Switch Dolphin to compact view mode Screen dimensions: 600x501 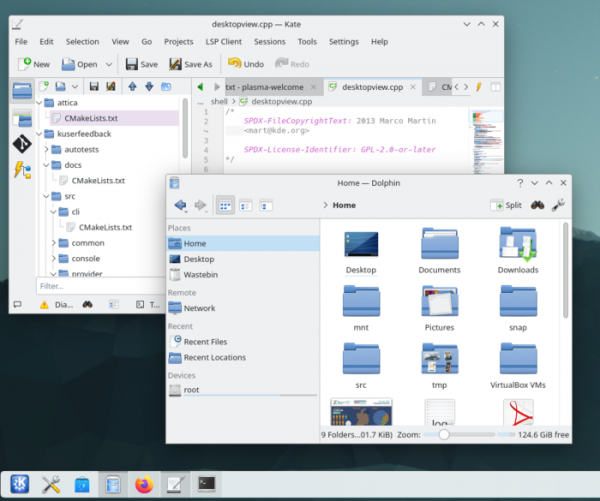click(x=246, y=205)
